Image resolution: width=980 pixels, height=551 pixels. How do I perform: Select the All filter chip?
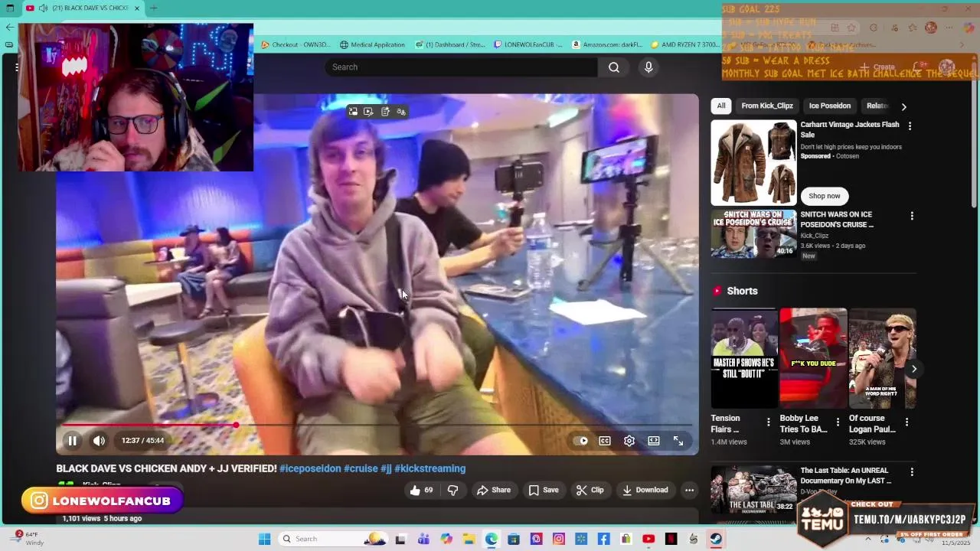721,106
